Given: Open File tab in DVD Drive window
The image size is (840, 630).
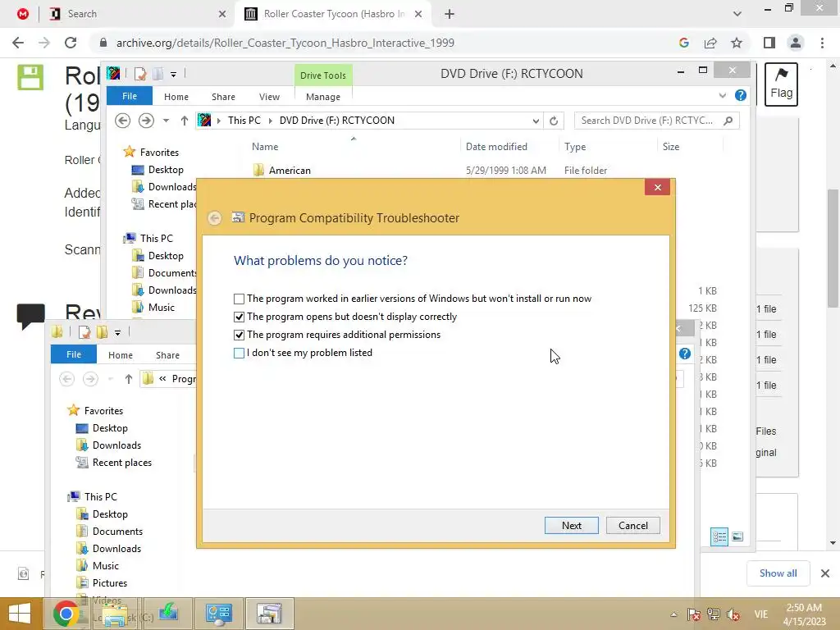Looking at the screenshot, I should (x=129, y=96).
